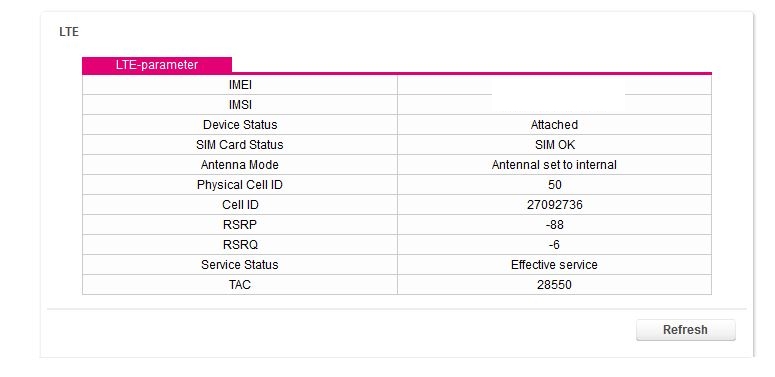775x377 pixels.
Task: Click the SIM OK value
Action: (555, 145)
